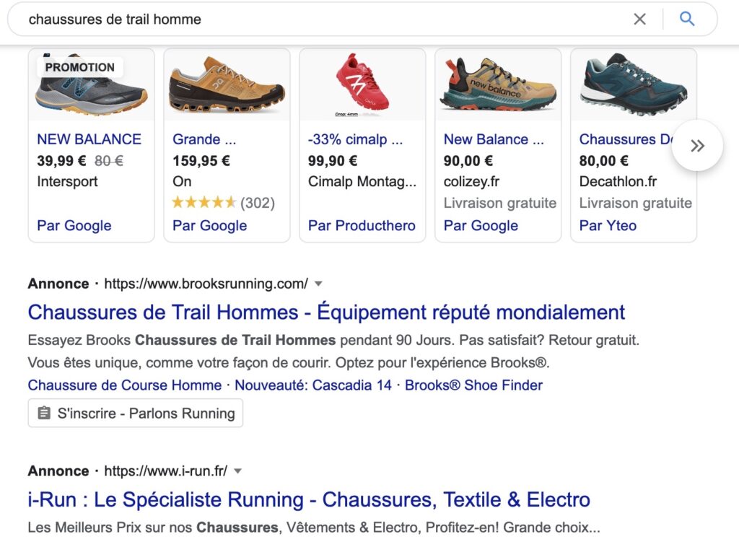Screen dimensions: 739x560
Task: Open the teal Decathlon shoe thumbnail
Action: click(x=634, y=85)
